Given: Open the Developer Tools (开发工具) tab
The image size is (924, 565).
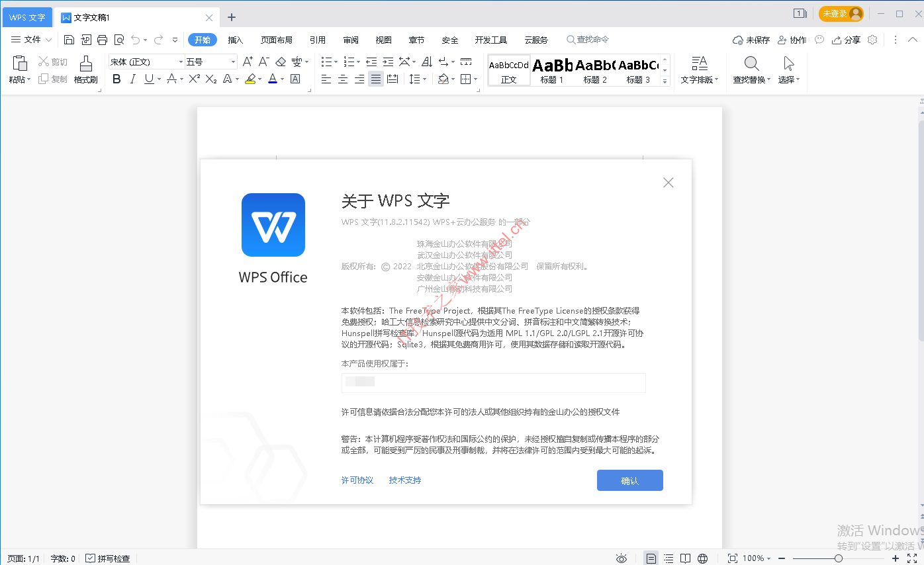Looking at the screenshot, I should 491,40.
